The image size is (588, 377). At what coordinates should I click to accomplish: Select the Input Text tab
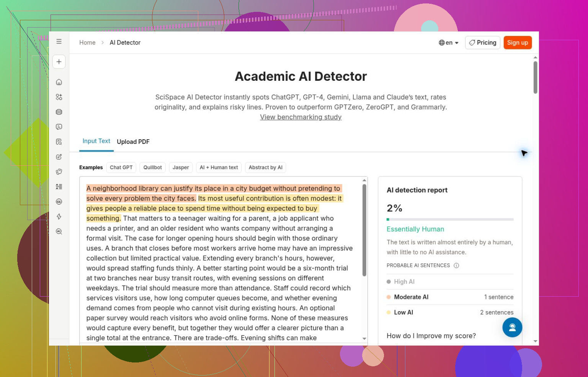pyautogui.click(x=96, y=141)
